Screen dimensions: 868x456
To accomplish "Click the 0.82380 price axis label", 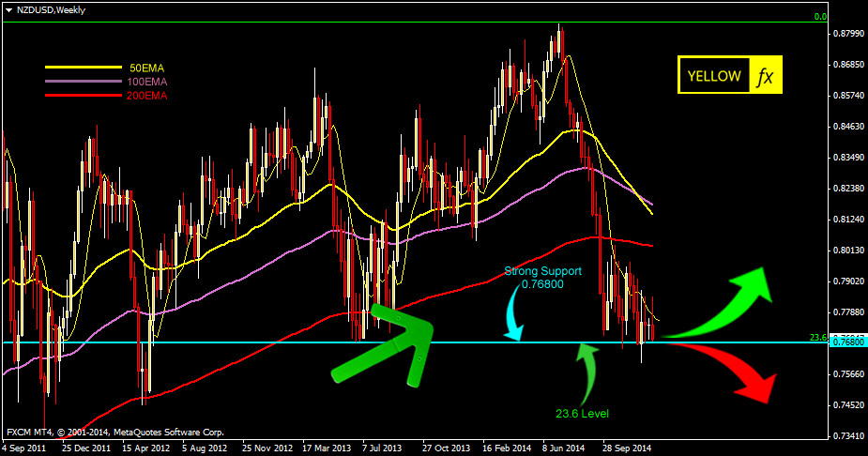I will [x=848, y=189].
